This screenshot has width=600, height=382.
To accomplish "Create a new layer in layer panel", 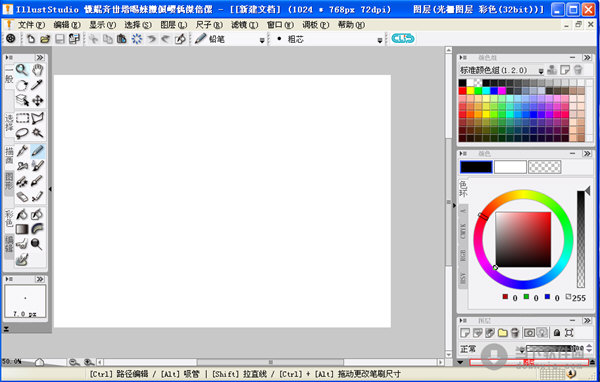I will click(x=465, y=333).
